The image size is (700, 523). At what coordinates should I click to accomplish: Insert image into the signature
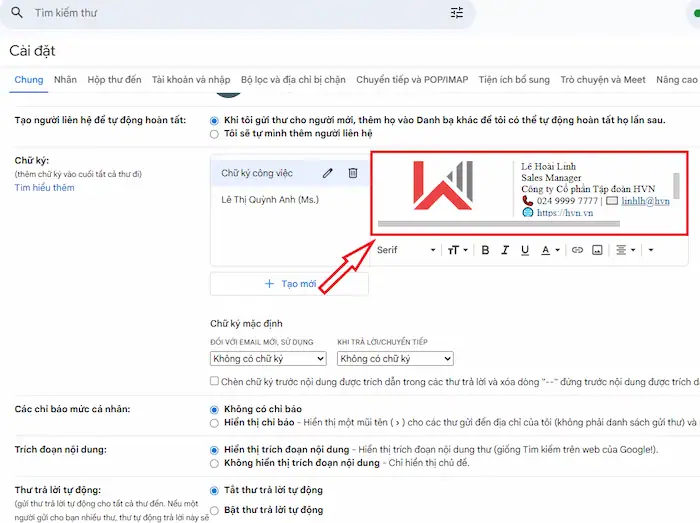click(x=597, y=250)
